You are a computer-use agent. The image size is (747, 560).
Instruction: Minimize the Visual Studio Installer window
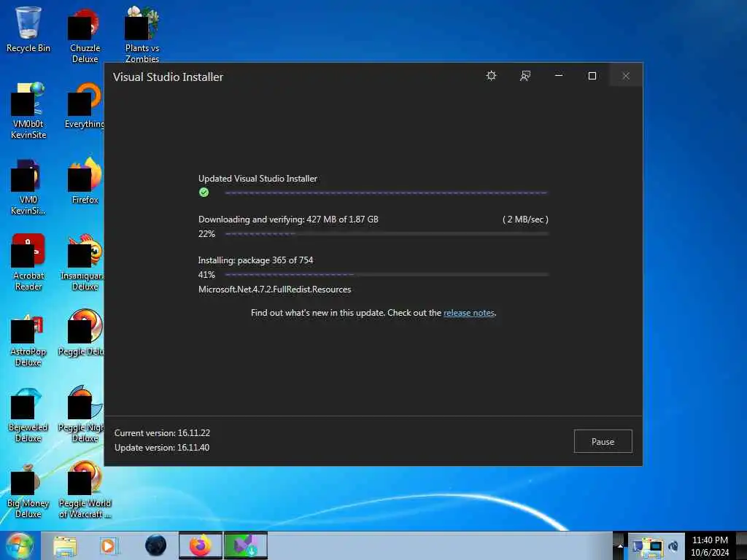pyautogui.click(x=559, y=76)
